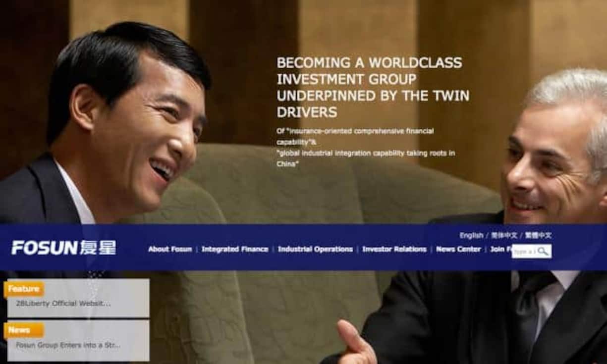Click the orange Feature tag
607x364 pixels.
24,289
